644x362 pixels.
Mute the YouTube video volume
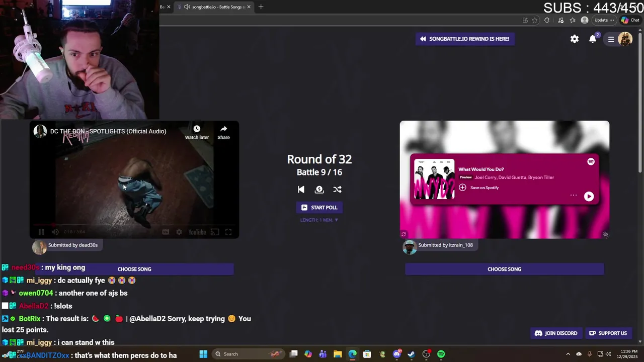[55, 232]
